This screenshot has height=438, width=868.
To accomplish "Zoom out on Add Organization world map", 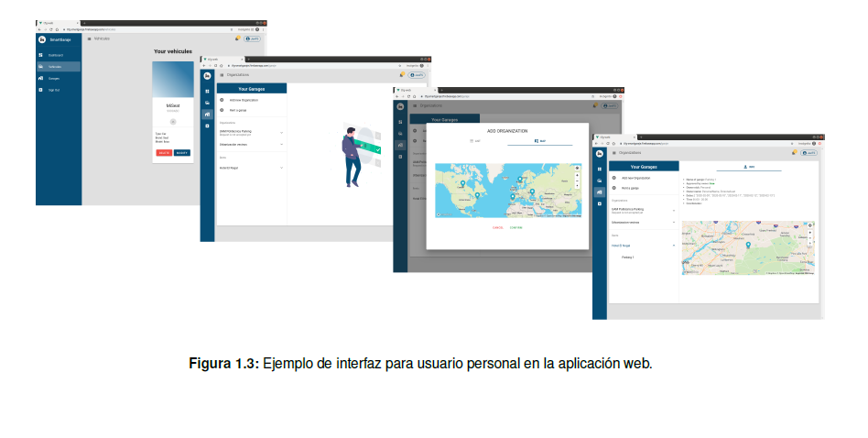I will [578, 181].
